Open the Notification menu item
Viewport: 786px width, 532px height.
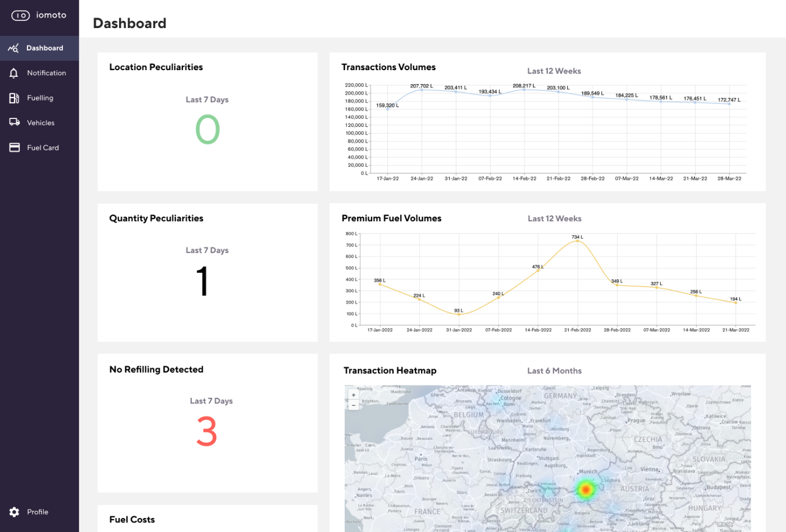39,73
